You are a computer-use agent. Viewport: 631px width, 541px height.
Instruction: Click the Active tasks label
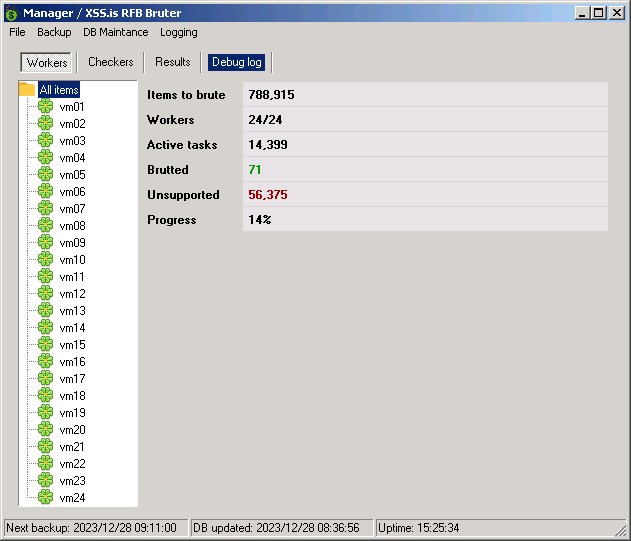click(182, 145)
